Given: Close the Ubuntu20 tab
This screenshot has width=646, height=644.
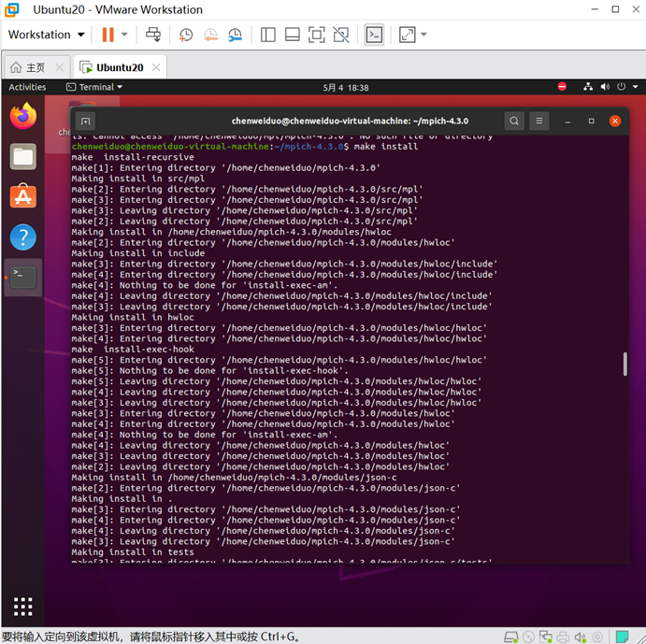Looking at the screenshot, I should click(156, 67).
